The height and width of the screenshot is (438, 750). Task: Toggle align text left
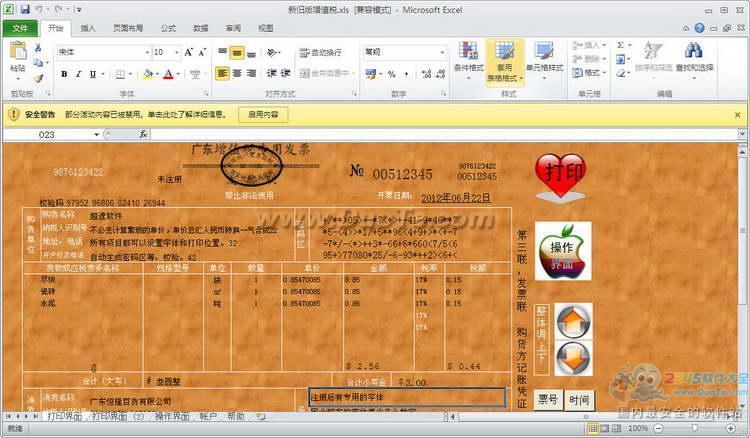[x=222, y=74]
